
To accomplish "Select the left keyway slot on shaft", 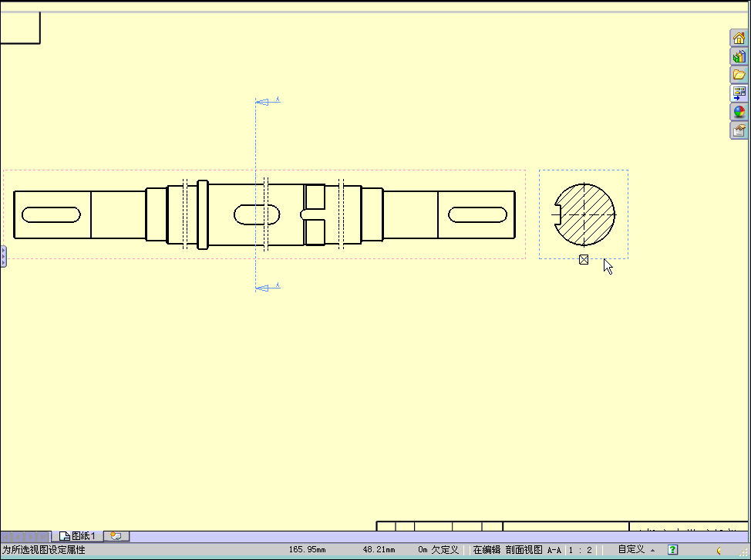I will pyautogui.click(x=51, y=214).
